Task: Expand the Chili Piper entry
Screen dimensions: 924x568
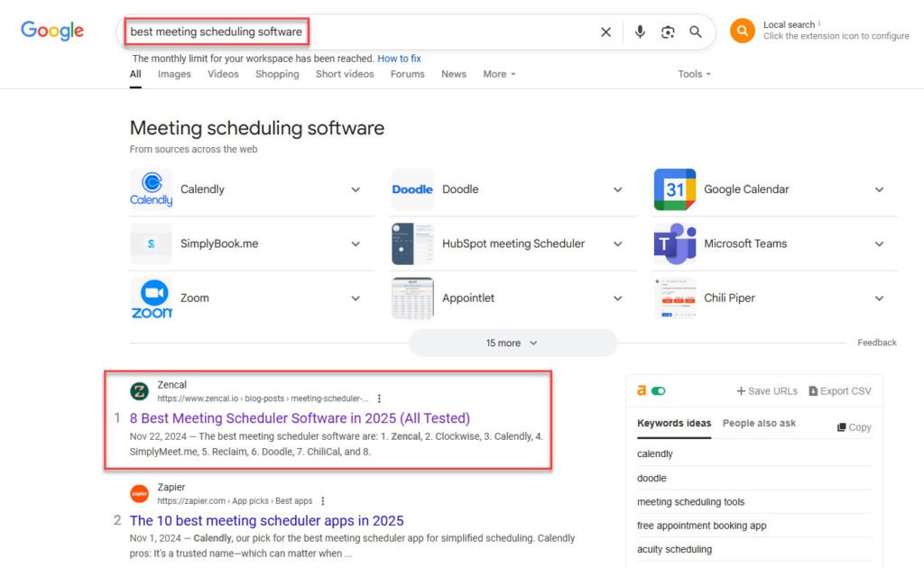Action: (879, 298)
